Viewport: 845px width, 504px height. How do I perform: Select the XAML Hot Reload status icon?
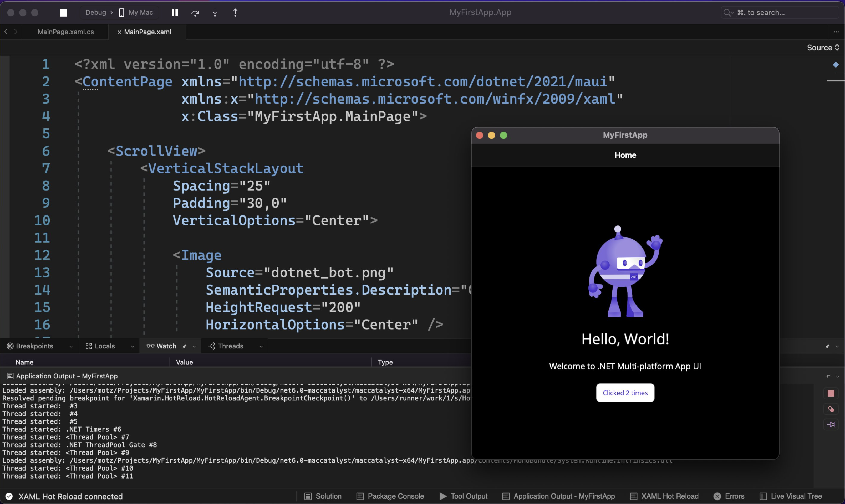click(x=8, y=496)
